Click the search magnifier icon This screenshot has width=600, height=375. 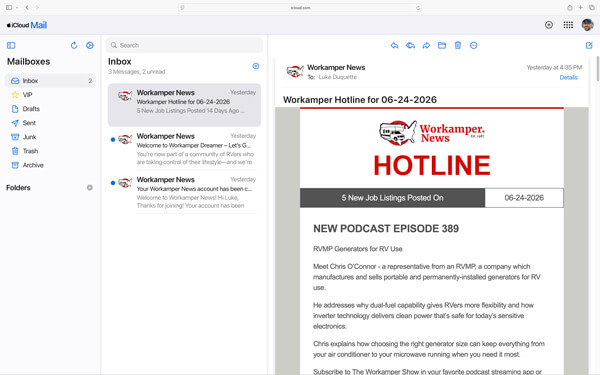point(114,45)
